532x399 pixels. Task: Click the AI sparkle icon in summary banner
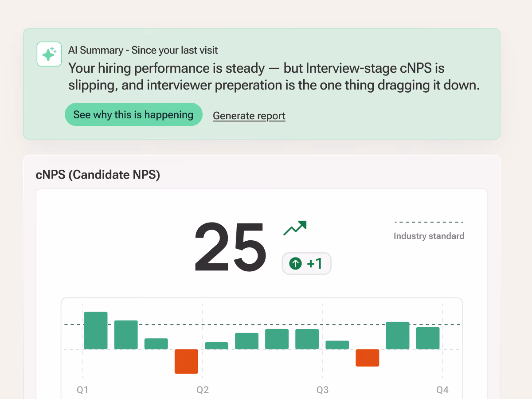coord(49,54)
